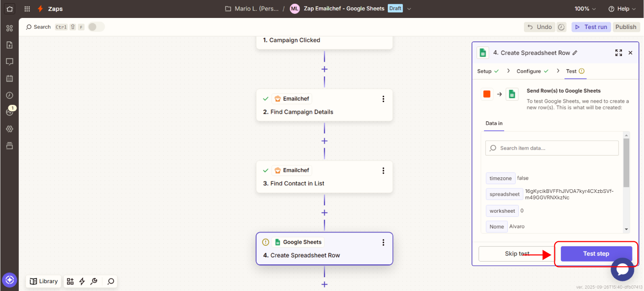Screen dimensions: 644x291
Task: Open the sidebar settings gear icon
Action: (9, 129)
